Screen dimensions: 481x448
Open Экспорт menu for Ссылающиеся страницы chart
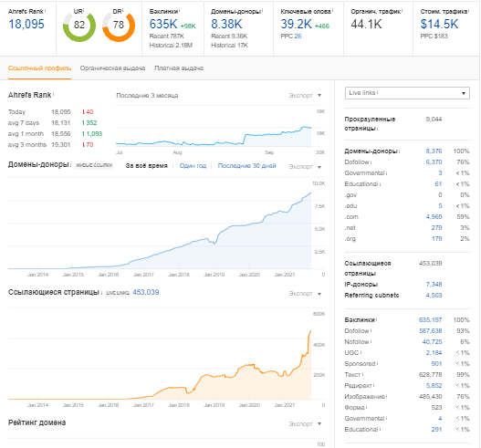click(x=305, y=294)
